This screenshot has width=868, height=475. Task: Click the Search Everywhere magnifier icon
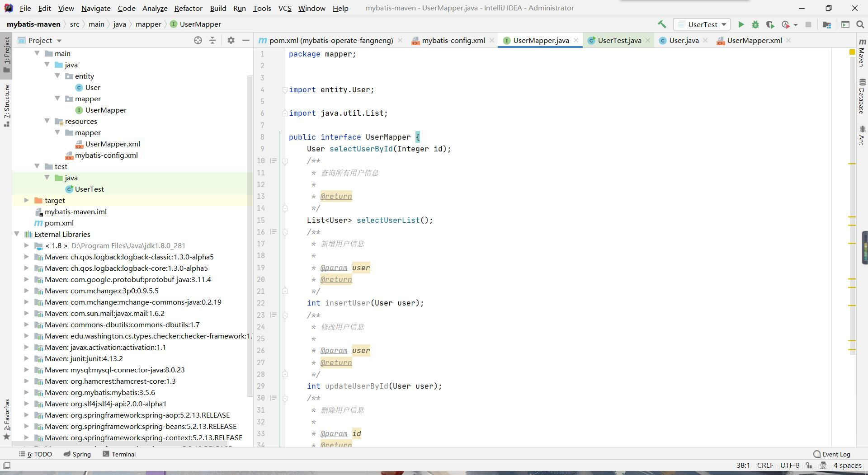[860, 24]
